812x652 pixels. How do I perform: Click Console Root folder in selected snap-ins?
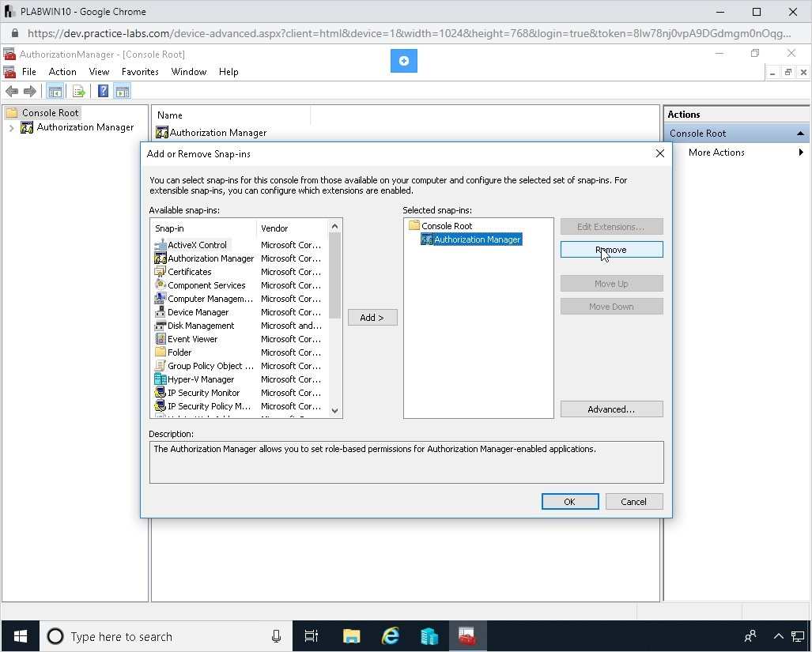click(440, 225)
